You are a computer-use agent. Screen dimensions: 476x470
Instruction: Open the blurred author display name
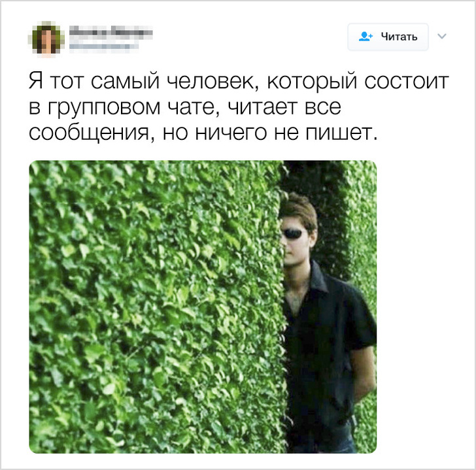[110, 32]
